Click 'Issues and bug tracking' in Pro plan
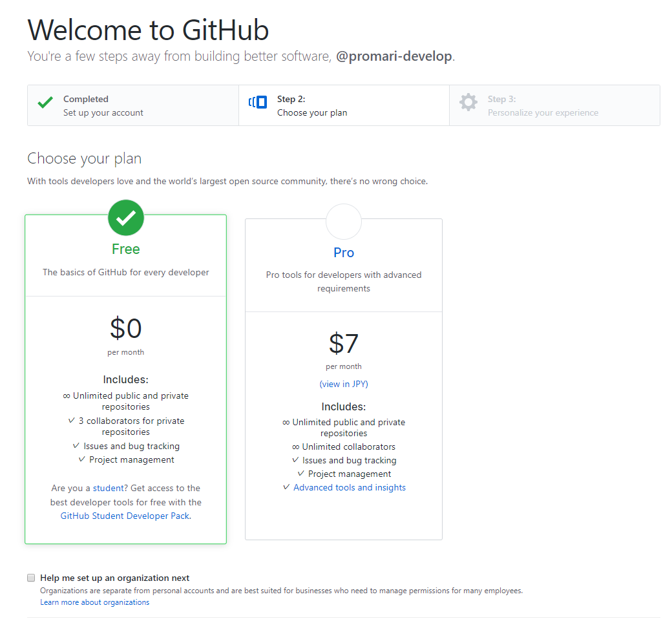The image size is (672, 621). click(x=350, y=460)
